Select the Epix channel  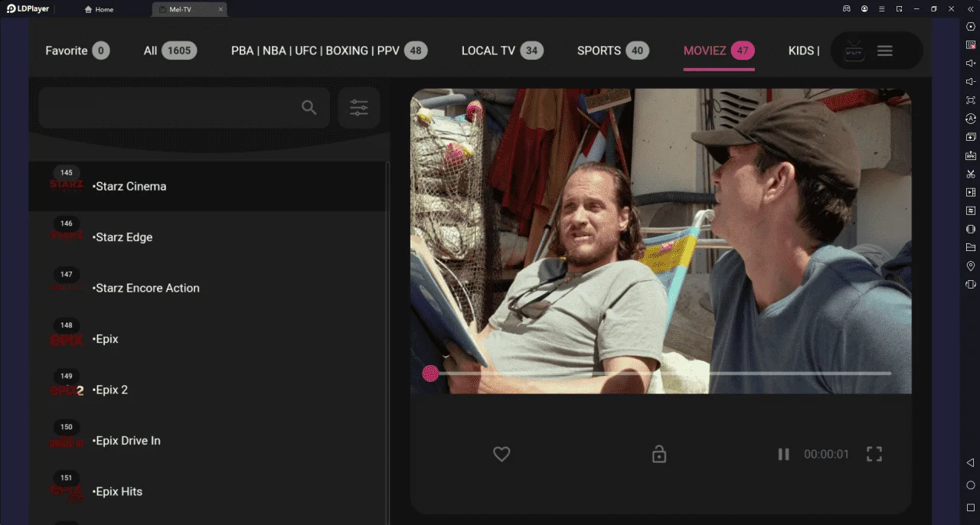pyautogui.click(x=208, y=339)
